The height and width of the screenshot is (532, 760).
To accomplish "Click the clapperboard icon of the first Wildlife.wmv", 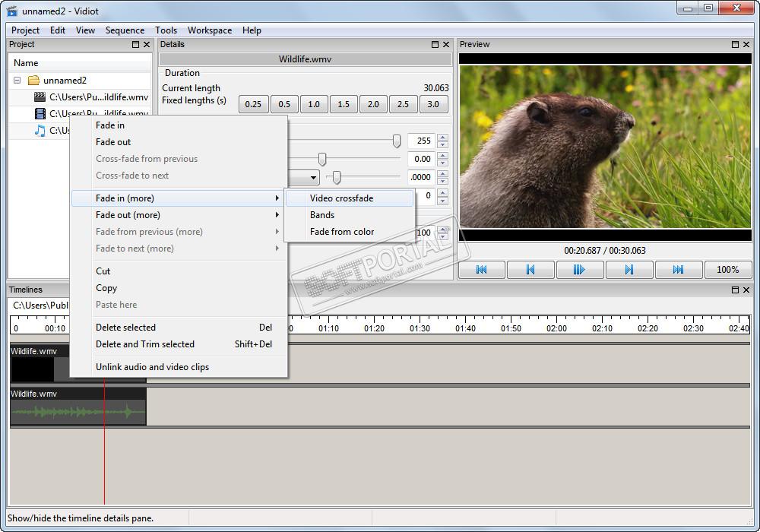I will tap(40, 97).
